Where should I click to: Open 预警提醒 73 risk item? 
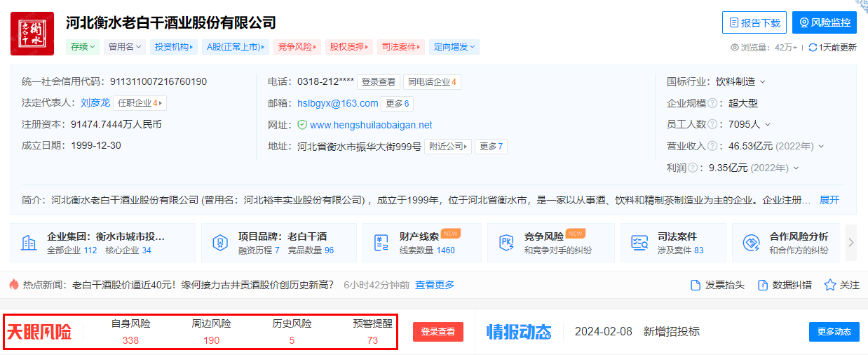click(372, 332)
